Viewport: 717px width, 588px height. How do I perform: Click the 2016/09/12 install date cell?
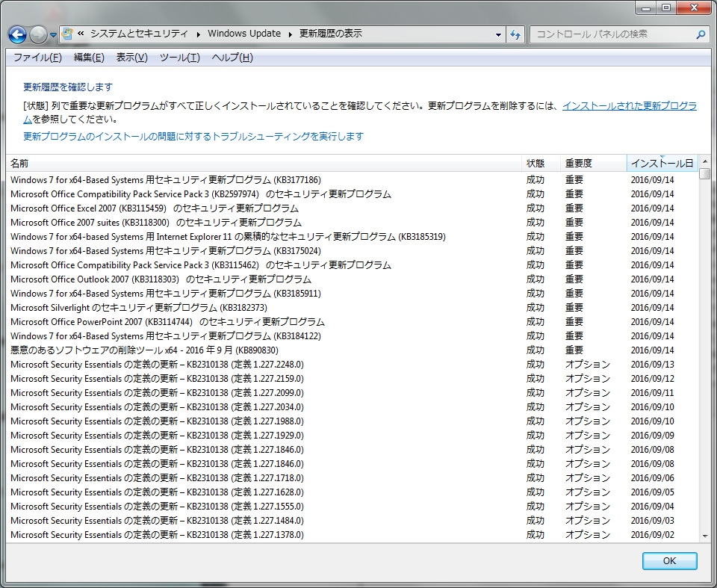(653, 378)
